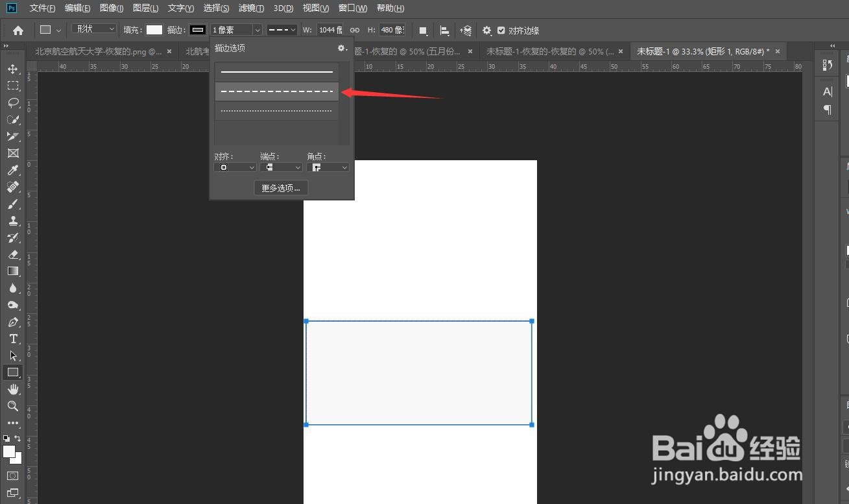The width and height of the screenshot is (849, 504).
Task: Reset default foreground and background colors
Action: pyautogui.click(x=6, y=438)
